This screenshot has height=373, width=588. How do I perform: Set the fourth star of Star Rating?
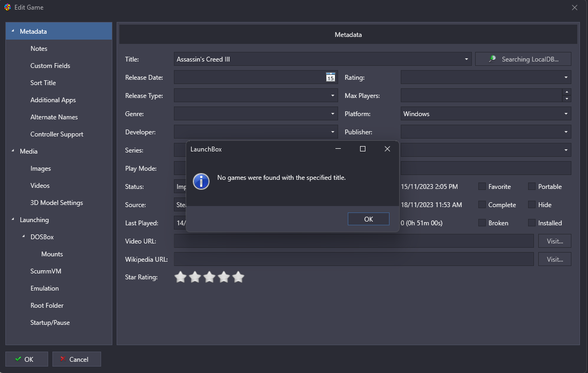pos(224,277)
